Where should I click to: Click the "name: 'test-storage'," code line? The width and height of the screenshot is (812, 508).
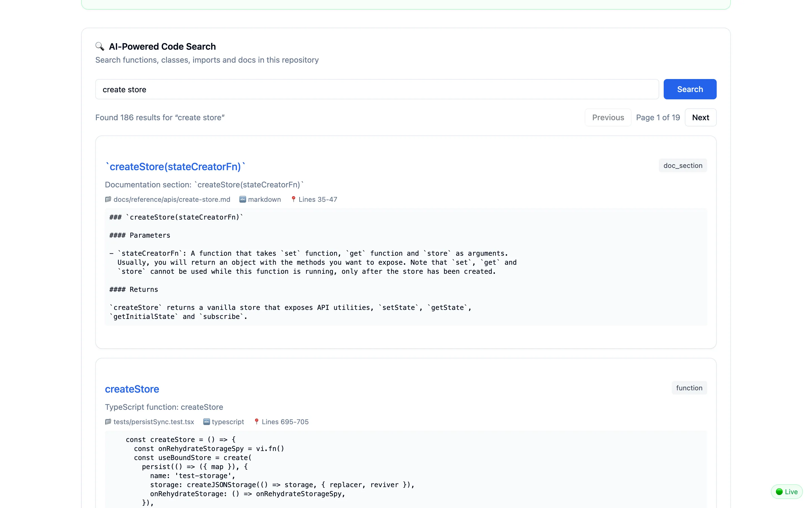coord(193,476)
